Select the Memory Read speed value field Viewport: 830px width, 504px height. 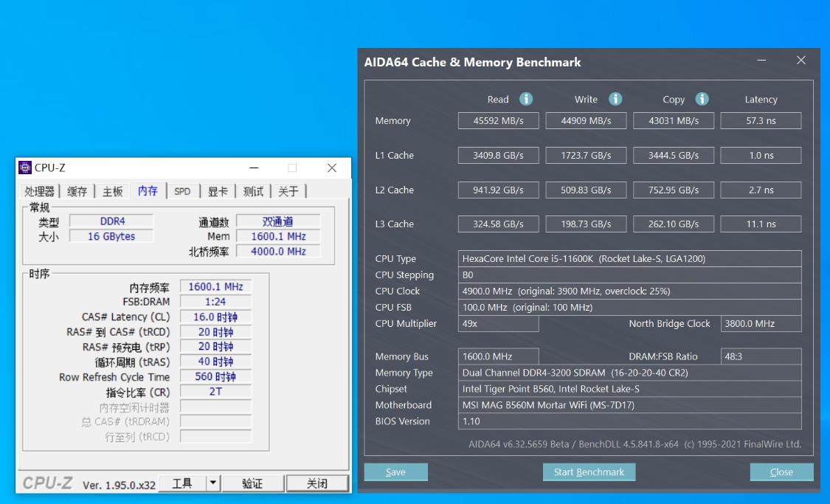pos(498,120)
